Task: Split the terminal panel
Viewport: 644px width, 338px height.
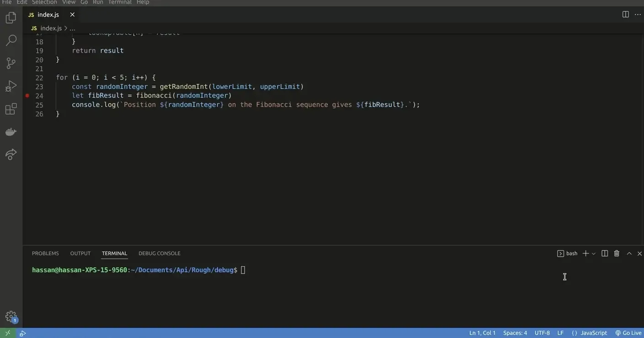Action: [x=605, y=253]
